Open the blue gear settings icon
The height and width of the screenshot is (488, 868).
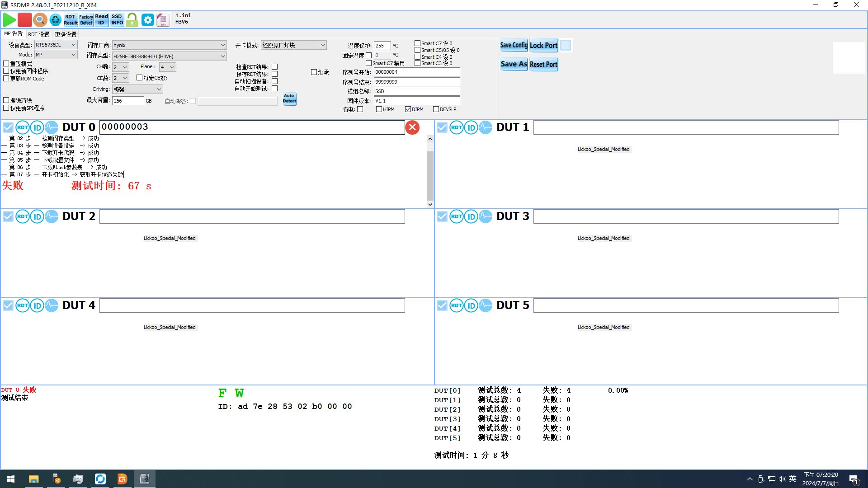(x=147, y=20)
